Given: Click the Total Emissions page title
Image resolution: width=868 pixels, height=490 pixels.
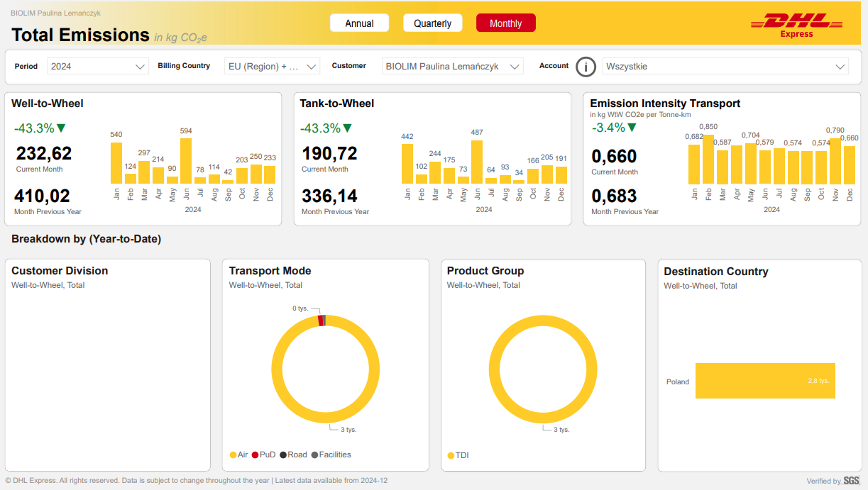Looking at the screenshot, I should point(80,35).
